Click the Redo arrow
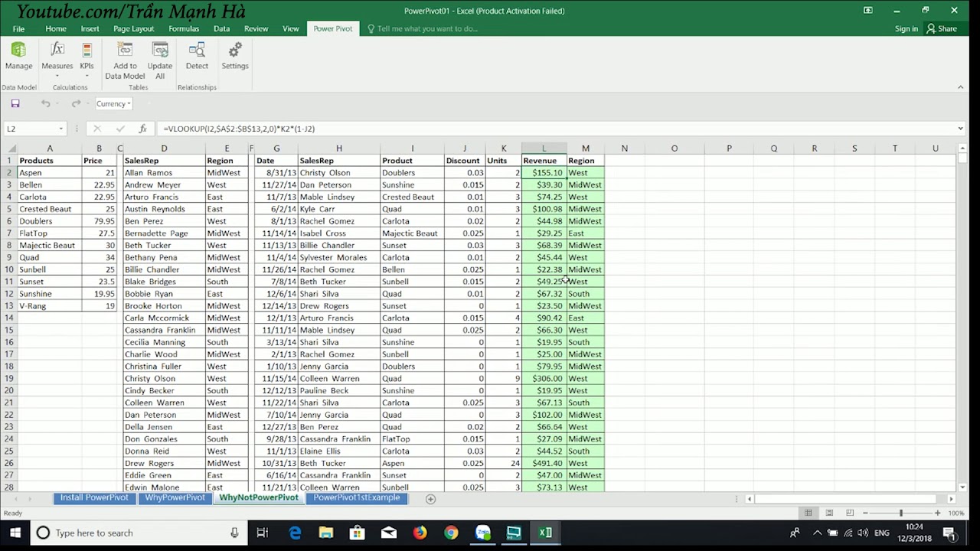980x551 pixels. 75,103
